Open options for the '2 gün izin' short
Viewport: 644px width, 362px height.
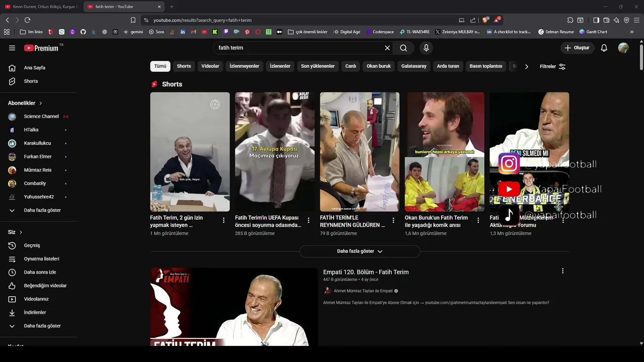[223, 220]
